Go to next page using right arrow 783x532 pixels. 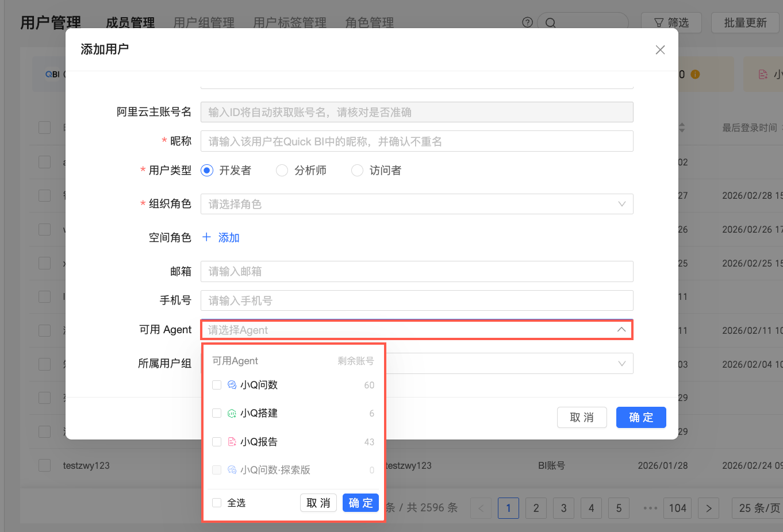click(708, 508)
